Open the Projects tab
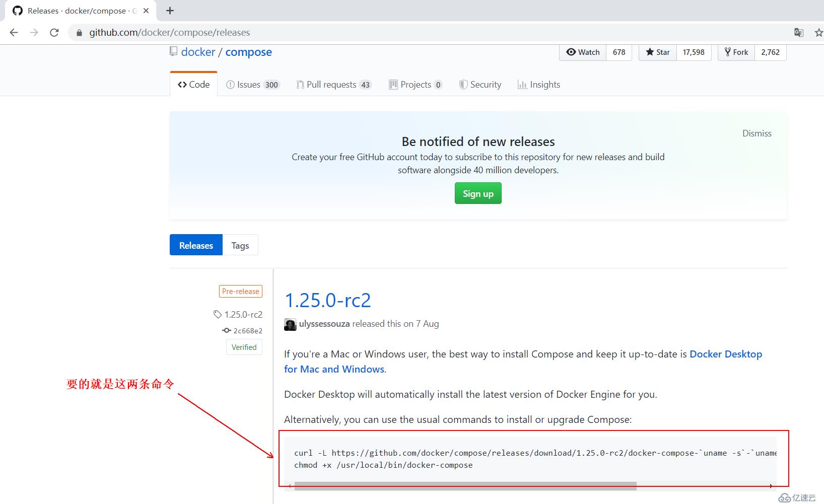The image size is (824, 504). coord(416,85)
